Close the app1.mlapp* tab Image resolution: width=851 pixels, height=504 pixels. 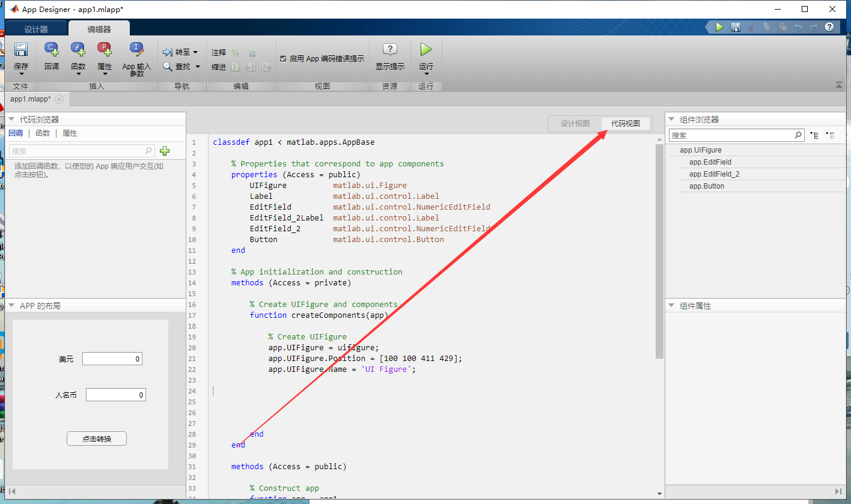(59, 100)
